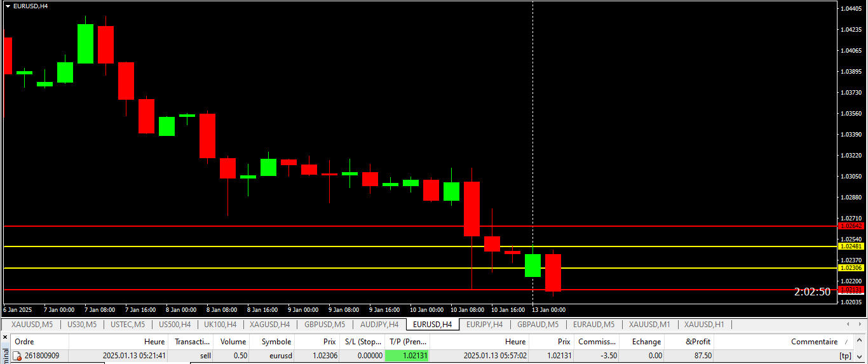The image size is (868, 364).
Task: Sort by the Commiss... column header
Action: tap(597, 342)
